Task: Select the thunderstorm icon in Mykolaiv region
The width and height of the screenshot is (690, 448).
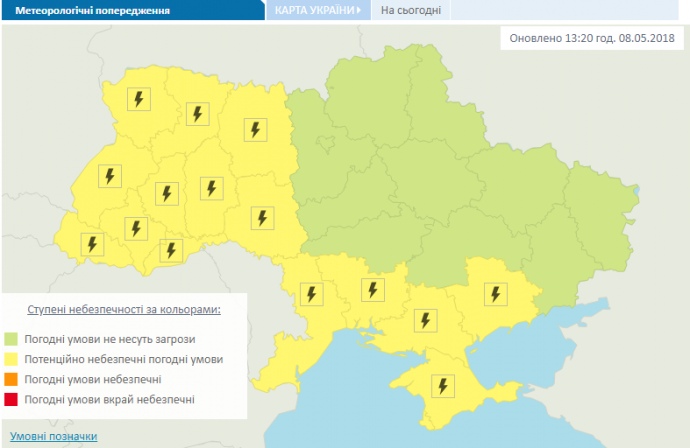Action: tap(372, 290)
